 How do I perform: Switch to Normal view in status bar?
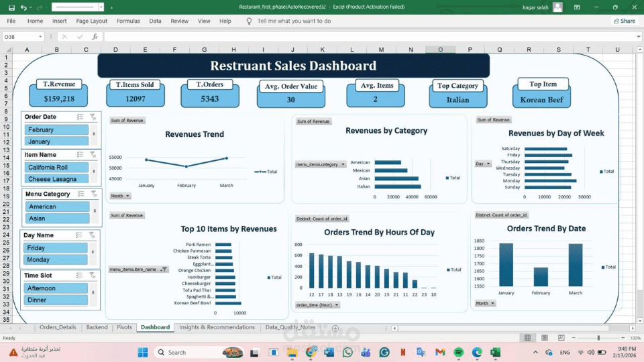tap(527, 338)
